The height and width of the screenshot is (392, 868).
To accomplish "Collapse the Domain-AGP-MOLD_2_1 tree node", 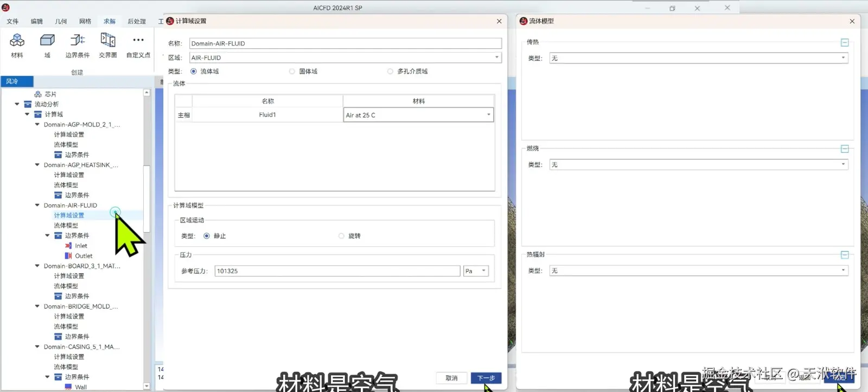I will [x=37, y=125].
